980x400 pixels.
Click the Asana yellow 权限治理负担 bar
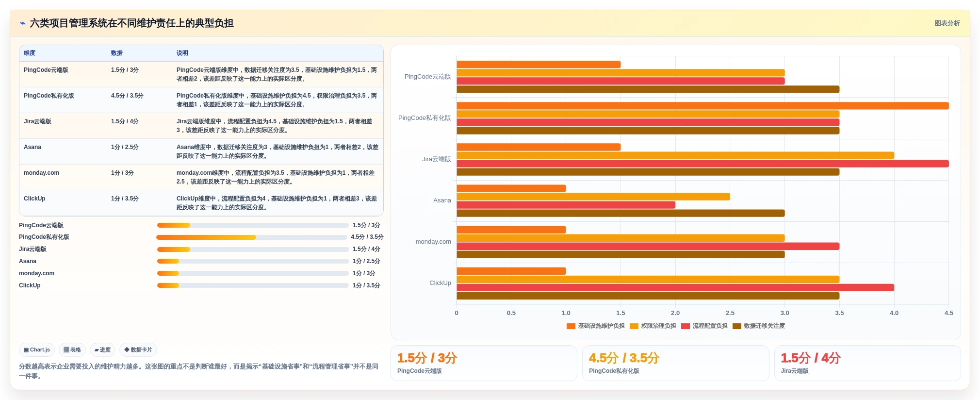(x=593, y=197)
